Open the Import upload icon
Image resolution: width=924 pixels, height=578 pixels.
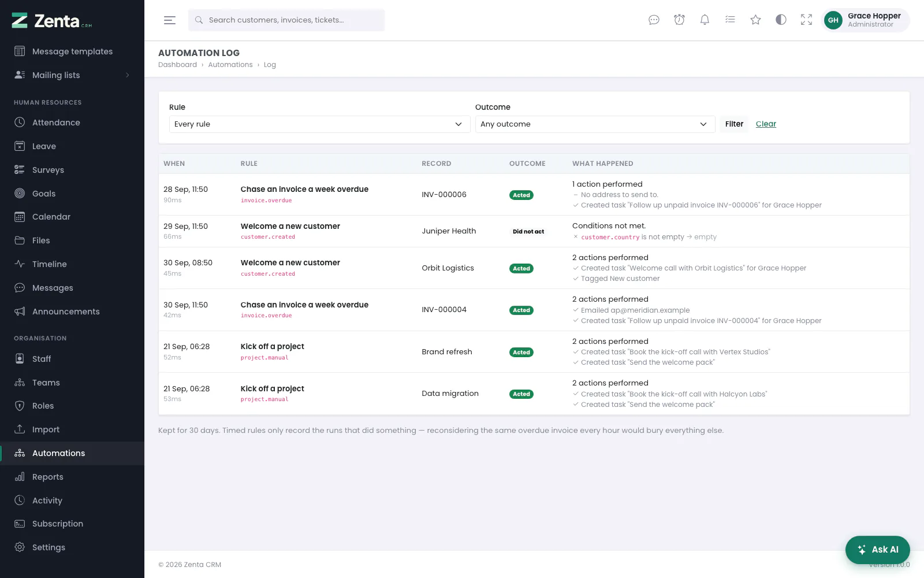(x=20, y=429)
